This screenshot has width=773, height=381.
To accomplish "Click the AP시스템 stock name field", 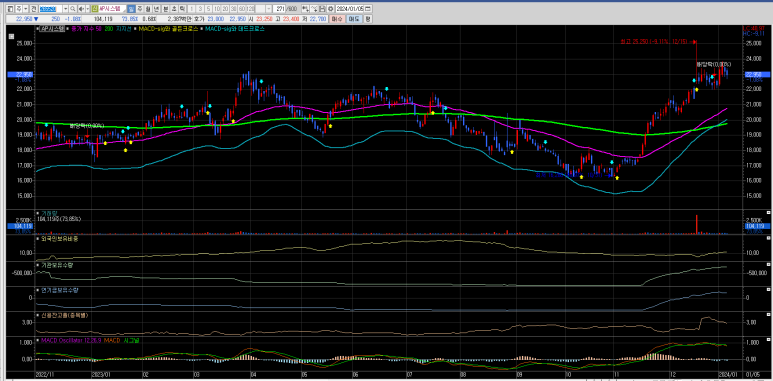I will pos(112,9).
